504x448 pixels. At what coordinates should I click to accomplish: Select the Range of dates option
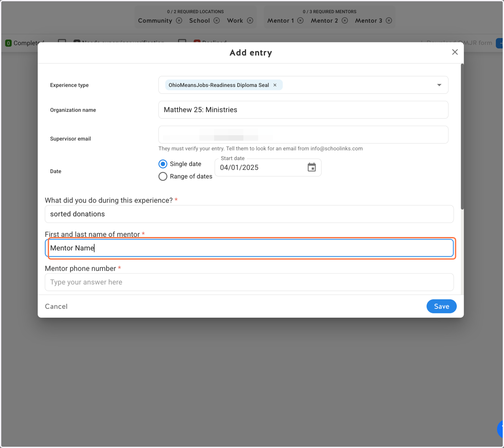coord(163,177)
